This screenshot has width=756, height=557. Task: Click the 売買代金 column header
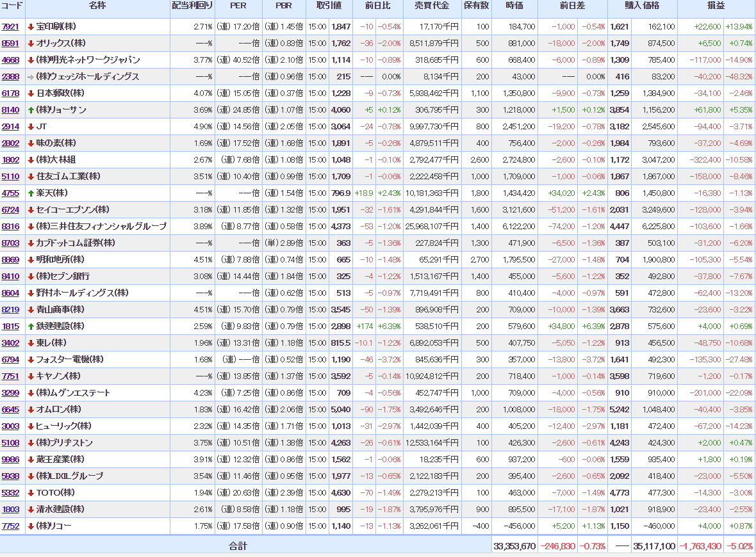point(432,6)
